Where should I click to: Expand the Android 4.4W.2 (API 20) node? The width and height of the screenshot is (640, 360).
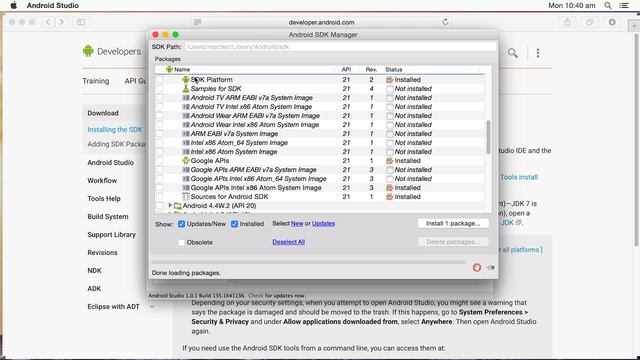pos(170,205)
